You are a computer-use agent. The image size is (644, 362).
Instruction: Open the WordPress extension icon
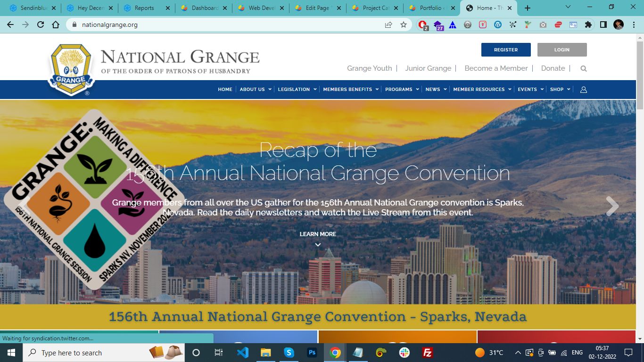click(498, 25)
